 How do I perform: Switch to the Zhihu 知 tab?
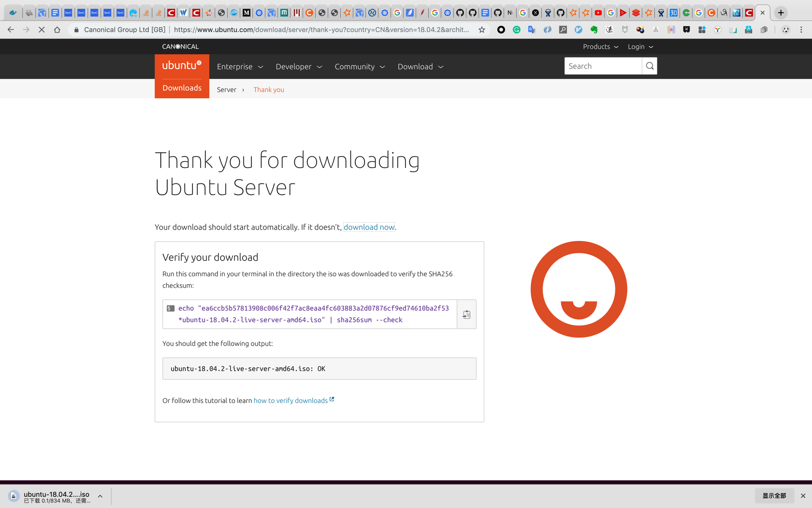pyautogui.click(x=674, y=13)
